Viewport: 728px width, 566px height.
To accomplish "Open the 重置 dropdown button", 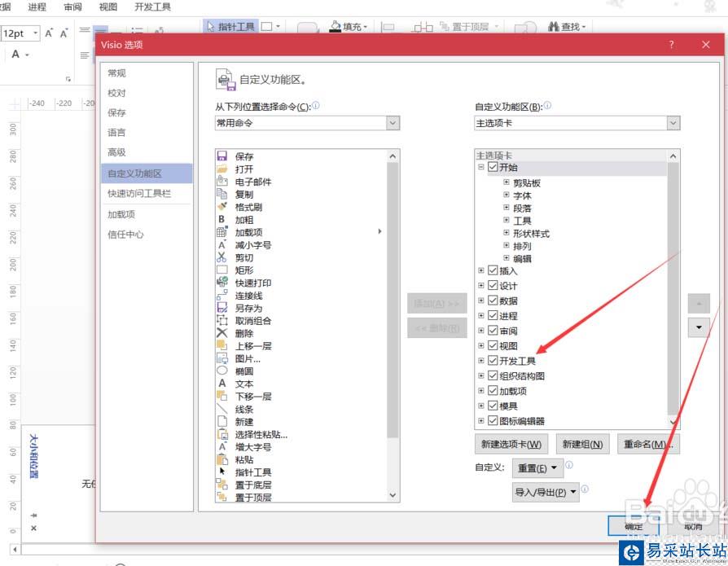I will pyautogui.click(x=537, y=468).
